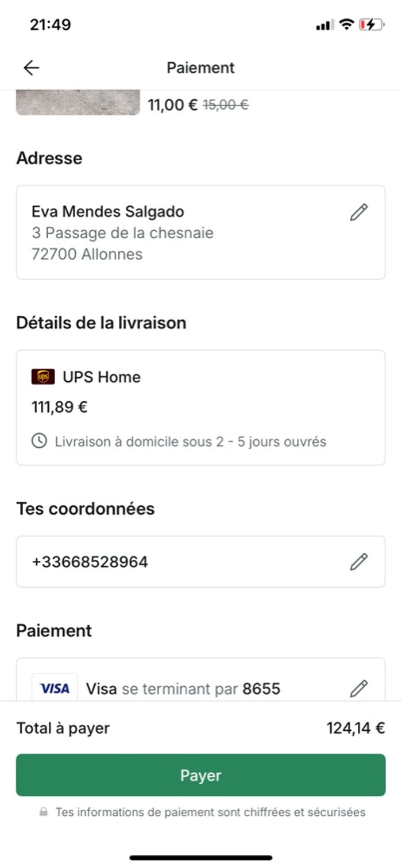The height and width of the screenshot is (868, 402).
Task: Tap the 11,00 € discounted price
Action: point(172,105)
